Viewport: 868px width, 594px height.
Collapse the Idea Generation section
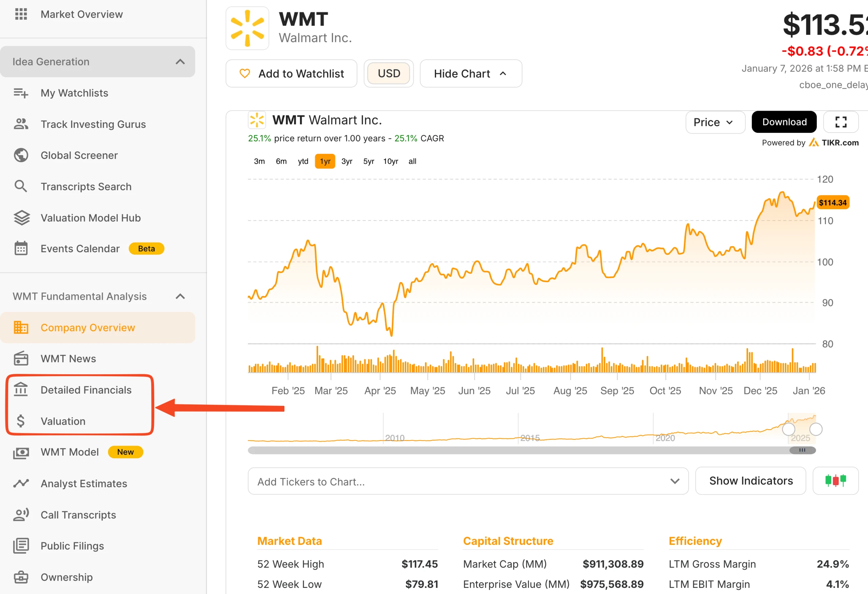click(x=180, y=62)
